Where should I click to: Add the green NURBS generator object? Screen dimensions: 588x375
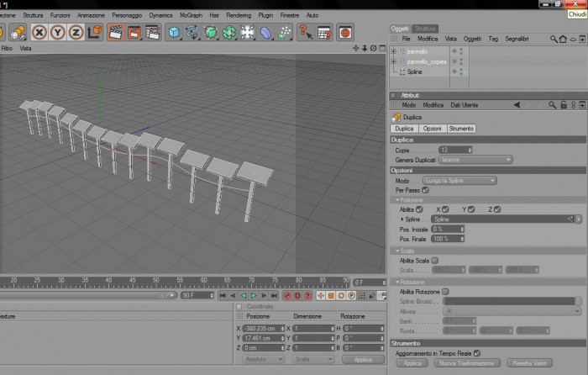[x=211, y=32]
